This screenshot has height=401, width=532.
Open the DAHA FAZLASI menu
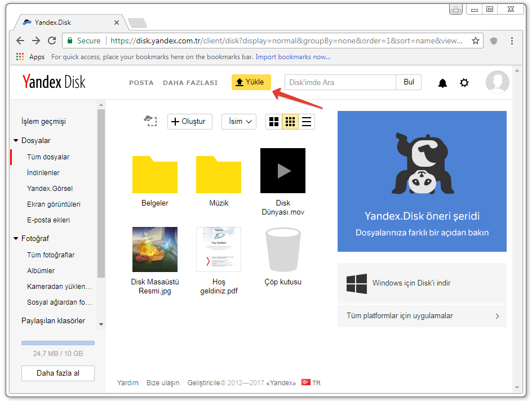pos(190,83)
